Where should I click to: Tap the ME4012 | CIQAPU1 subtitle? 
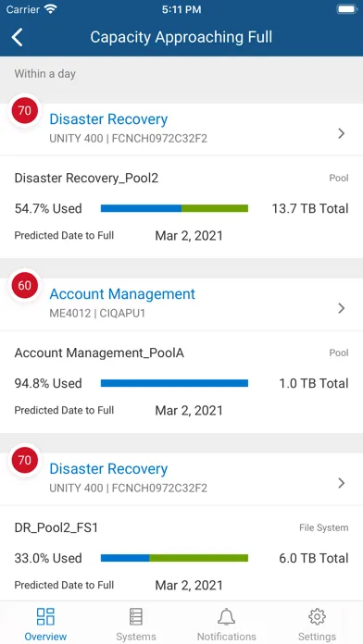point(97,314)
